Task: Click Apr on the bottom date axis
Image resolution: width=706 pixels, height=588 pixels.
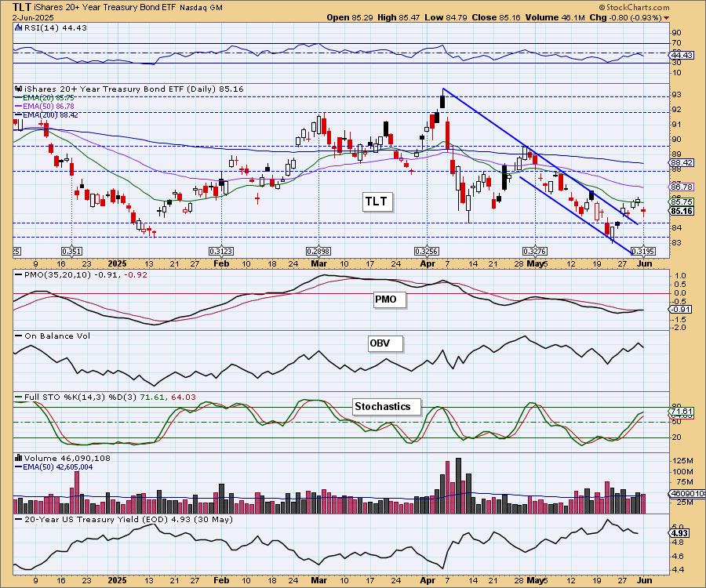Action: pyautogui.click(x=428, y=580)
